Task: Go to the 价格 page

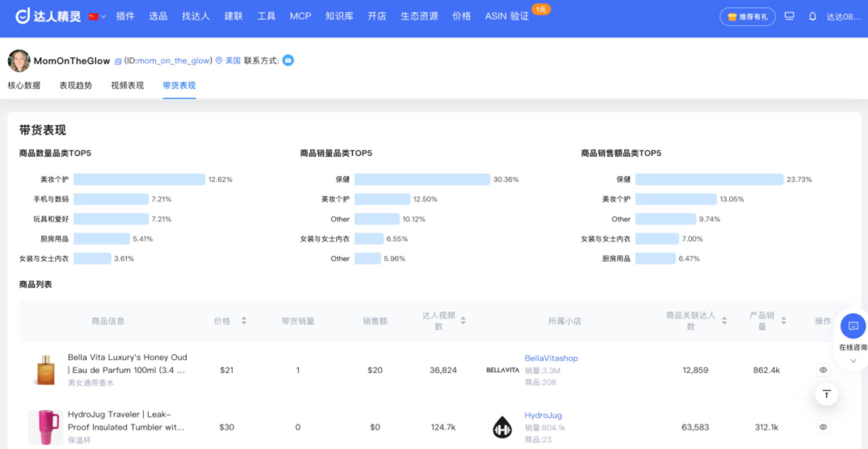Action: pyautogui.click(x=461, y=16)
